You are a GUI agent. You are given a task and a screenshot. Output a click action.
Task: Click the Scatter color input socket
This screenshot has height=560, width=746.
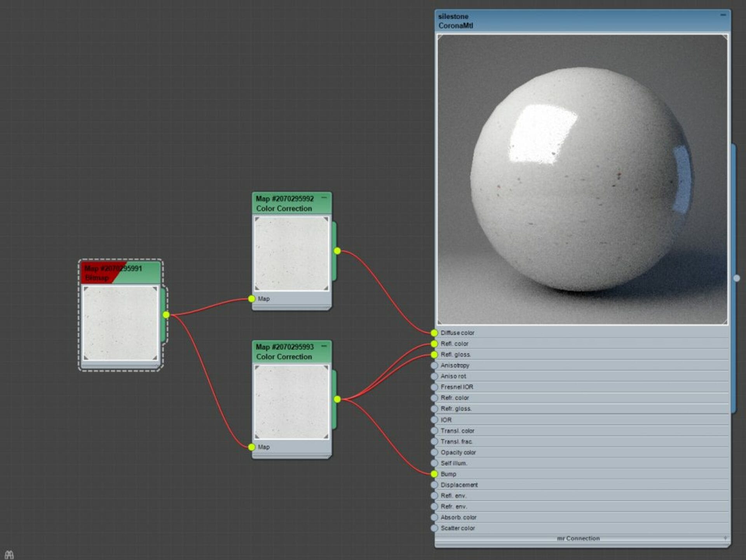pyautogui.click(x=434, y=528)
